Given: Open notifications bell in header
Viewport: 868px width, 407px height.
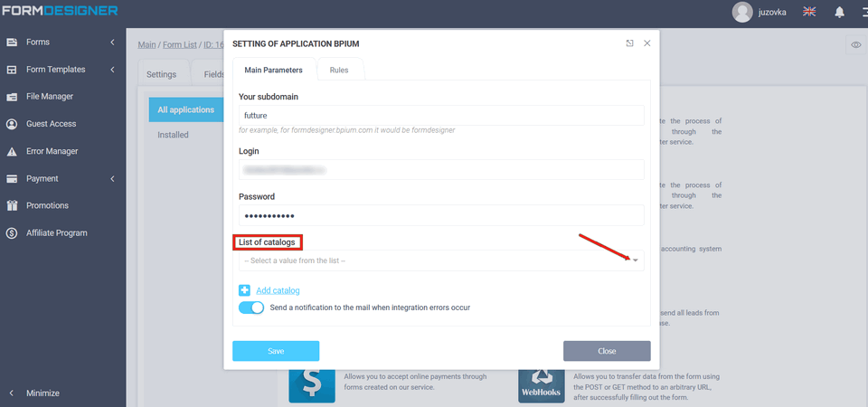Looking at the screenshot, I should click(840, 12).
